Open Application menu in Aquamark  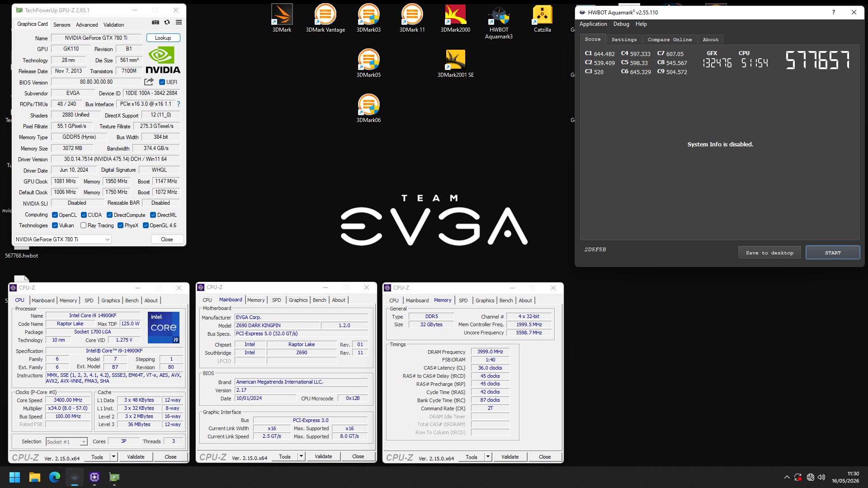pos(593,24)
